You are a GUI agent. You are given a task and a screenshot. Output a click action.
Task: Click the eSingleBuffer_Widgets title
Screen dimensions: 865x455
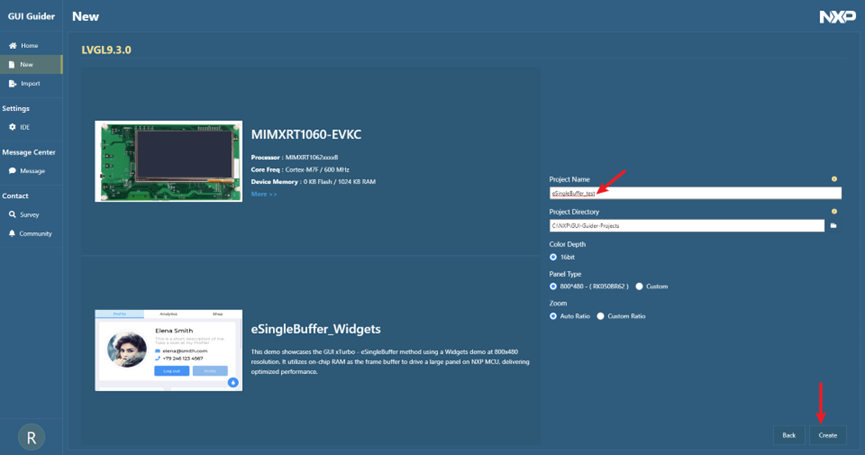click(x=316, y=329)
